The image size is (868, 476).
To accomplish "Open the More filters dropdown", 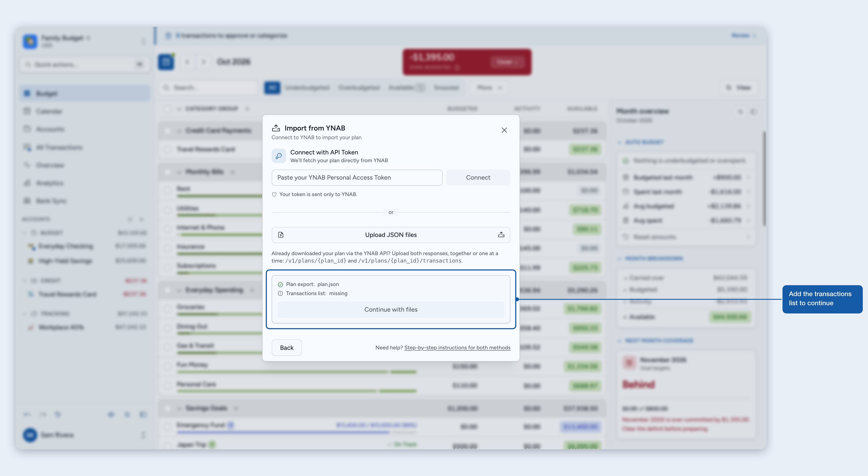I will tap(489, 88).
